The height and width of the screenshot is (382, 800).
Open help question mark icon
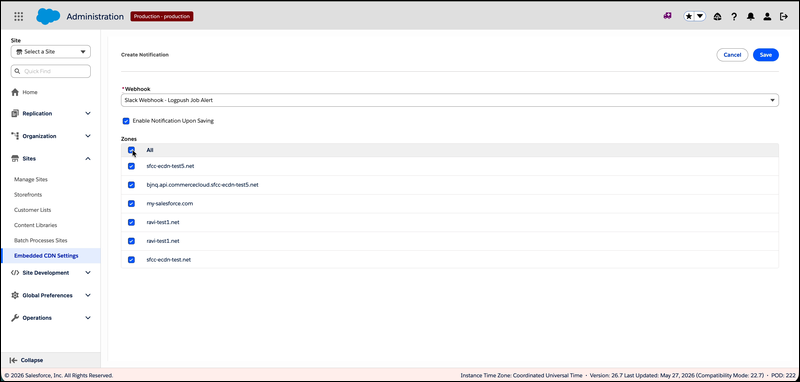click(734, 17)
